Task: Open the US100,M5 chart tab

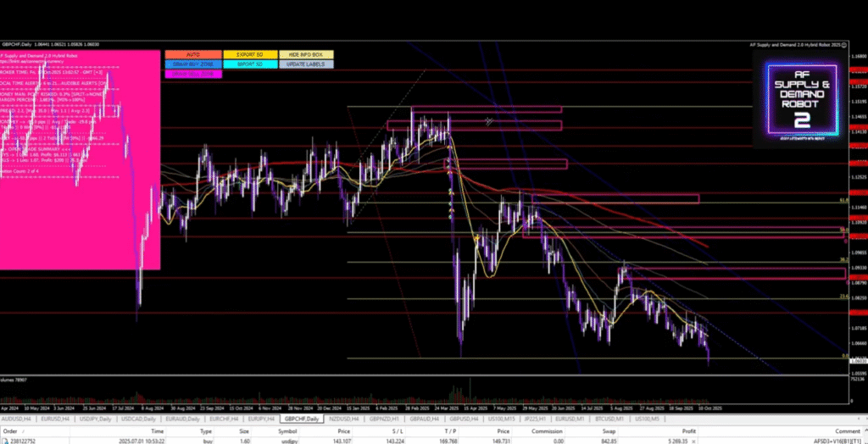Action: 648,419
